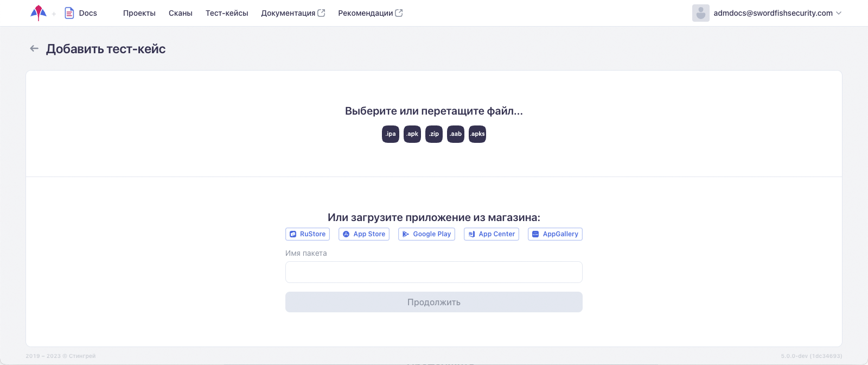Open the Сканы menu item
This screenshot has width=868, height=365.
[181, 13]
